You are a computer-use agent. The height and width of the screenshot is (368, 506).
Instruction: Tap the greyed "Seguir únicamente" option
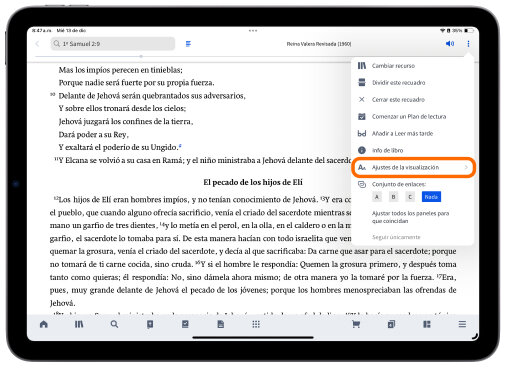pyautogui.click(x=396, y=237)
